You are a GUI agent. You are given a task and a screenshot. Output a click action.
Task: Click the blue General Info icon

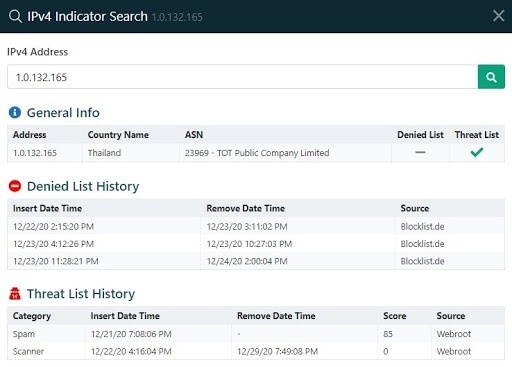coord(15,112)
